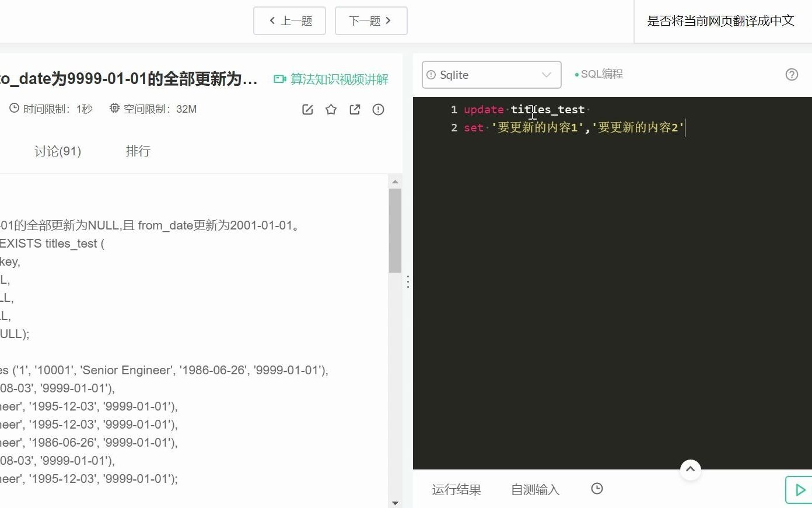
Task: Click the edit note icon
Action: [x=307, y=110]
